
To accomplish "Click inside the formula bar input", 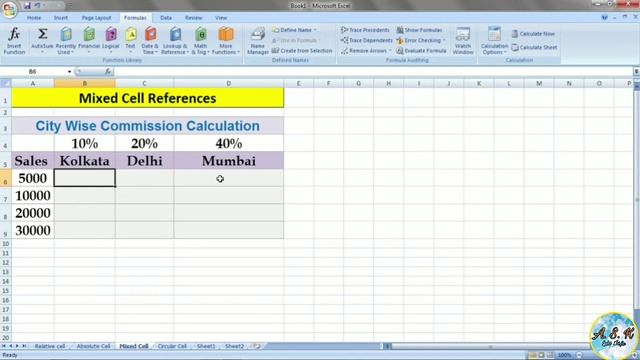I will click(373, 71).
